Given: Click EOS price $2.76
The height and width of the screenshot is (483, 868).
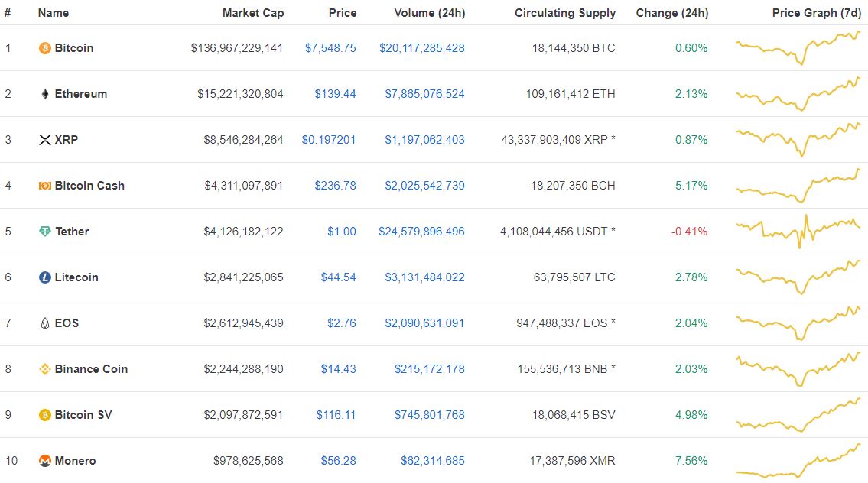Looking at the screenshot, I should pyautogui.click(x=342, y=323).
